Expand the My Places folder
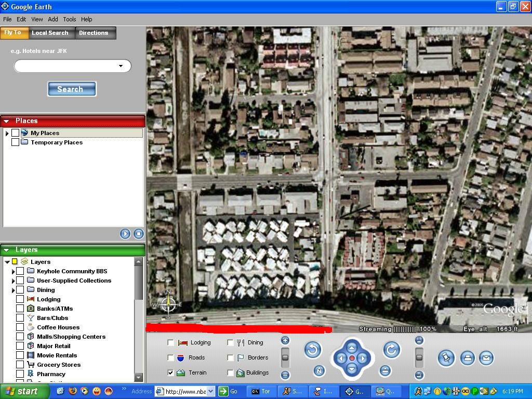 point(7,133)
